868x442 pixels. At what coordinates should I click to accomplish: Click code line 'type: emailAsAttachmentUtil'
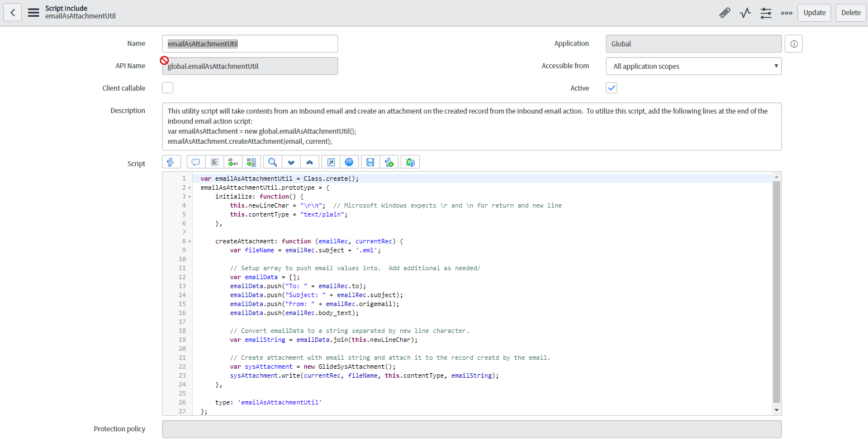(x=268, y=402)
